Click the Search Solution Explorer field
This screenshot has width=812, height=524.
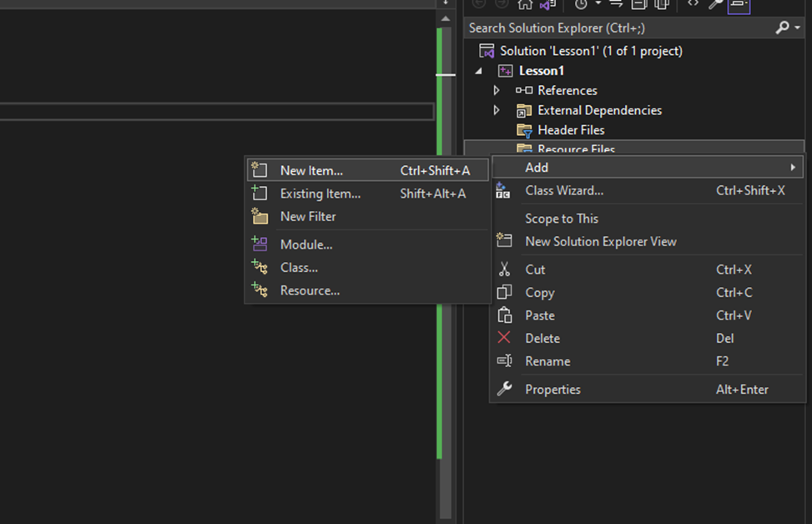click(618, 28)
